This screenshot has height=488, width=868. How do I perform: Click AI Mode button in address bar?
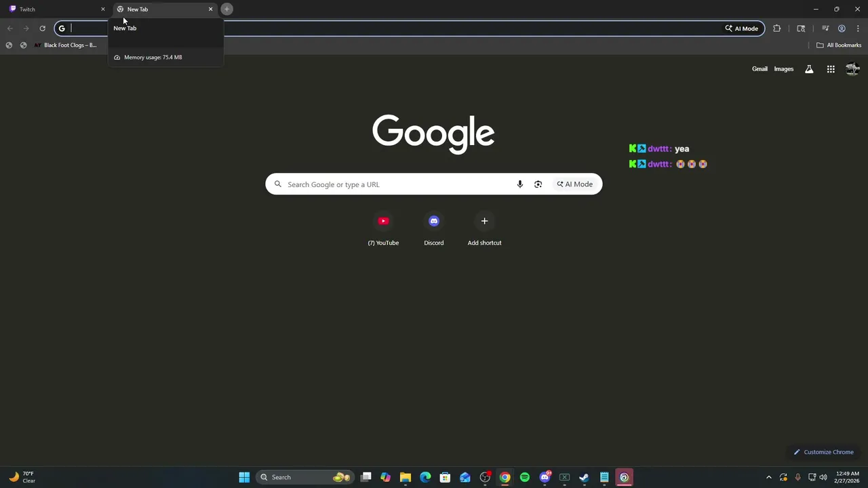[741, 28]
